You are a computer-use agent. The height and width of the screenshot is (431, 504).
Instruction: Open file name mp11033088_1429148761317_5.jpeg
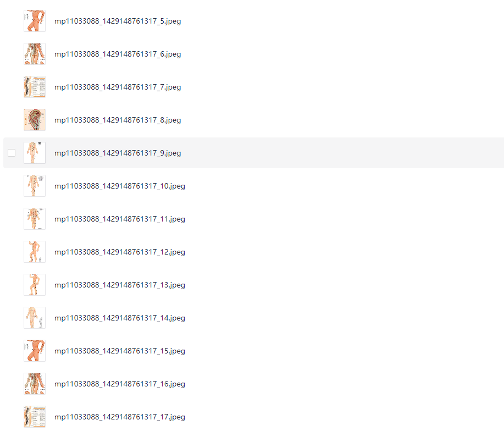[118, 21]
